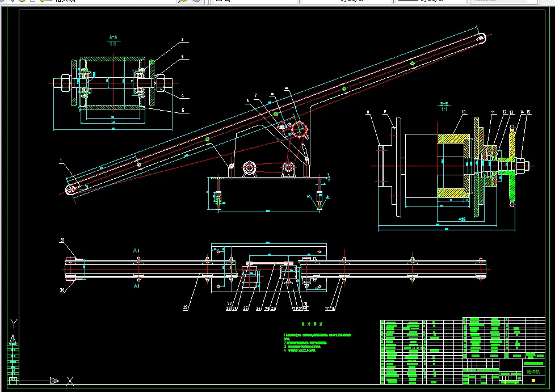The height and width of the screenshot is (392, 555).
Task: Click the 输送机 title block name
Action: point(533,372)
